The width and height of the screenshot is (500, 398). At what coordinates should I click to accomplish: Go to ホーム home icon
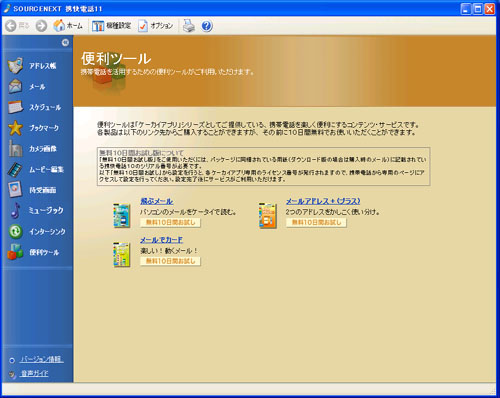(59, 25)
